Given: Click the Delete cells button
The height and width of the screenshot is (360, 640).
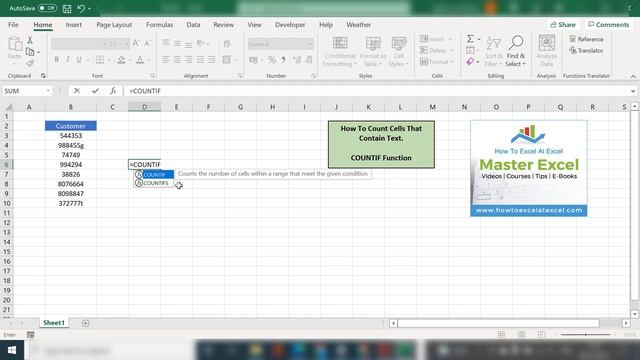Looking at the screenshot, I should tap(436, 51).
